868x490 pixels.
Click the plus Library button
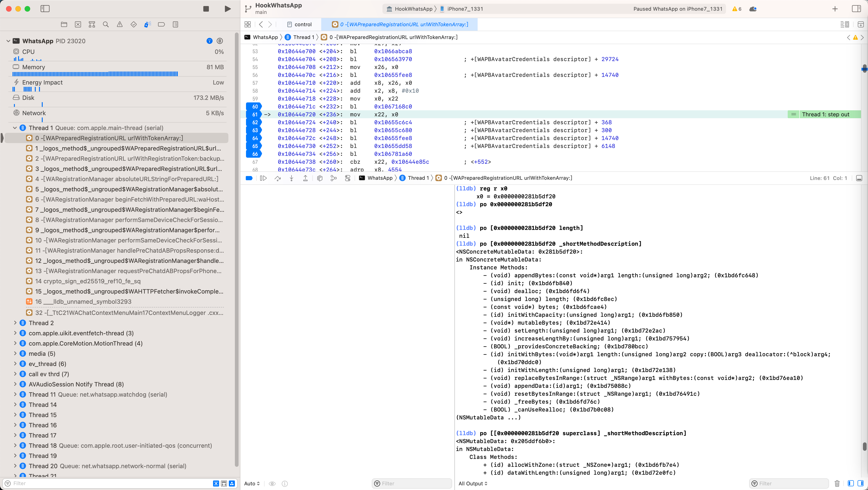835,9
